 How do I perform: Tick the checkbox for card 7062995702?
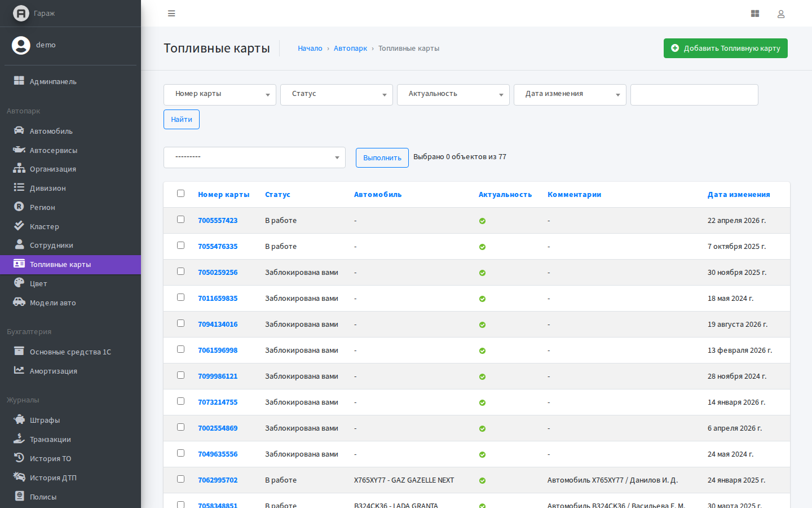180,479
